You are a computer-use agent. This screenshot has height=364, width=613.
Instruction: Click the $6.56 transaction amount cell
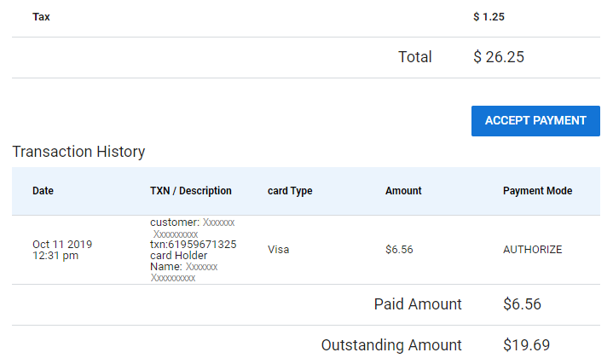[399, 250]
